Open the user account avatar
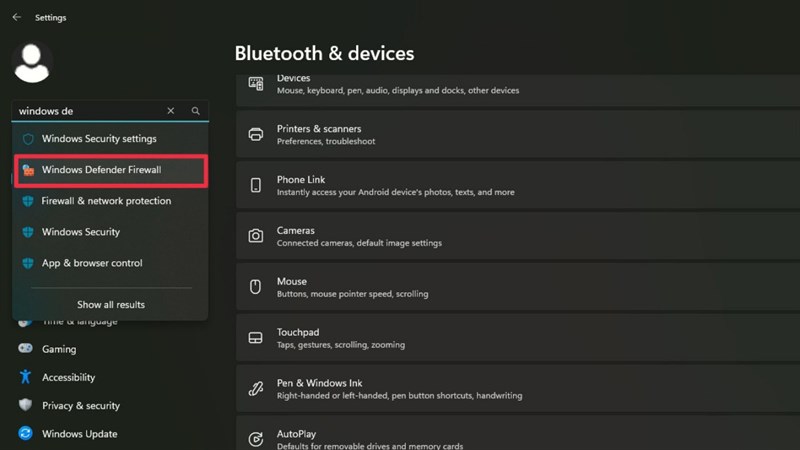The width and height of the screenshot is (800, 450). (x=32, y=63)
